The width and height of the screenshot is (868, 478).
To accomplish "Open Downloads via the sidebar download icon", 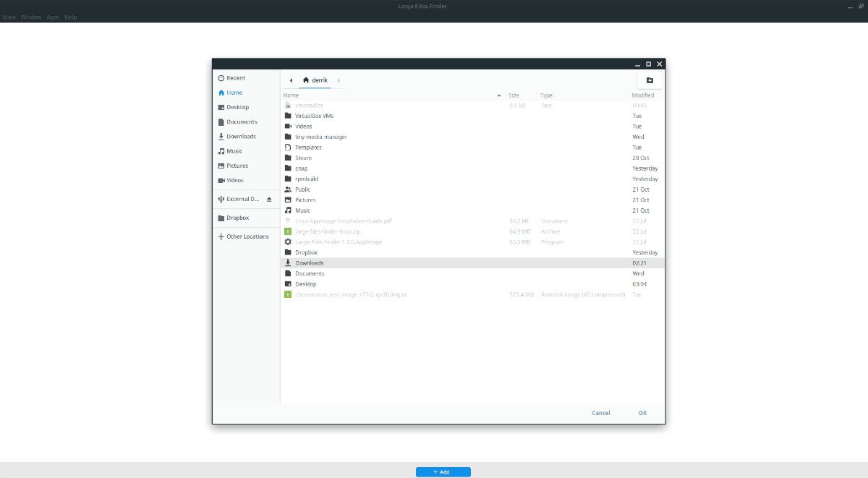I will tap(221, 136).
